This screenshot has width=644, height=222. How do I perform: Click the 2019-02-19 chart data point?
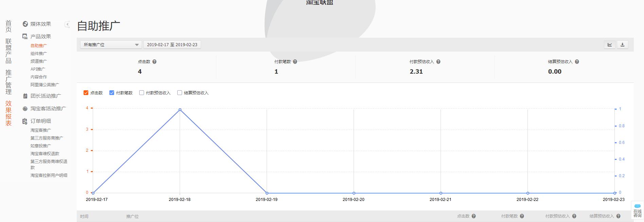[x=267, y=193]
